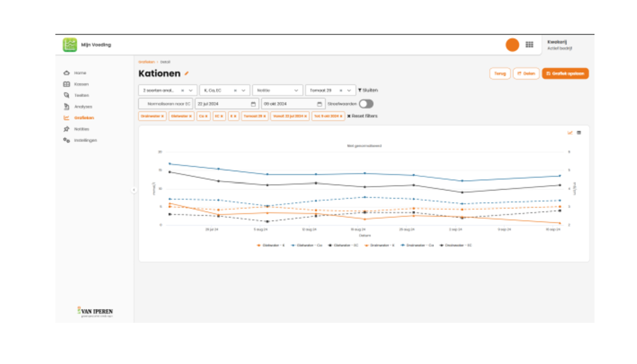This screenshot has width=637, height=364.
Task: Open Analyses in the sidebar
Action: (x=83, y=106)
